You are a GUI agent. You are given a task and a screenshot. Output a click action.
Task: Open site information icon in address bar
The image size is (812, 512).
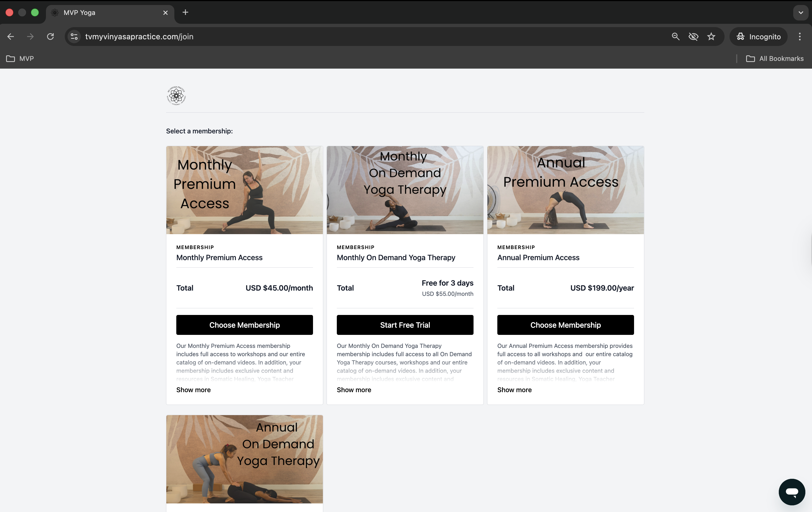(74, 37)
